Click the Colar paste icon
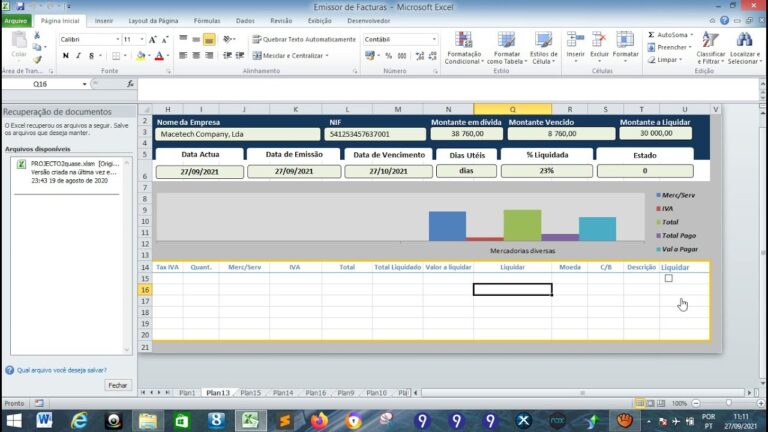 (x=19, y=45)
